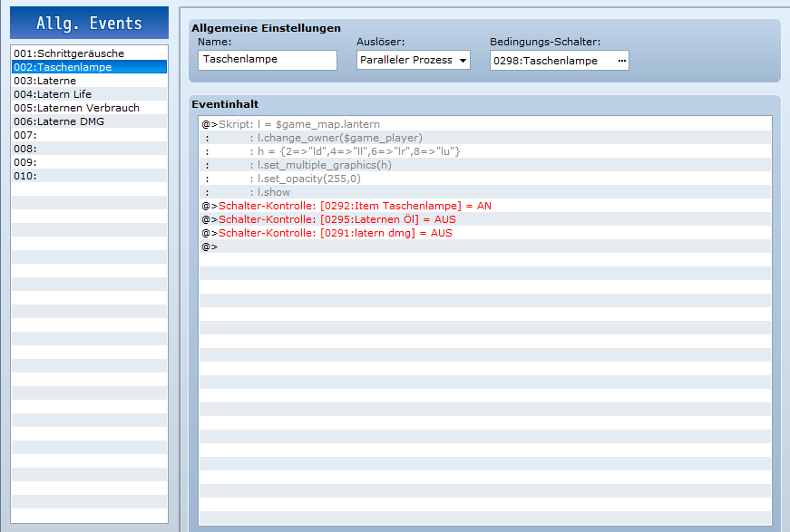Open the Auslöser dropdown Paralleler Prozess

click(413, 60)
